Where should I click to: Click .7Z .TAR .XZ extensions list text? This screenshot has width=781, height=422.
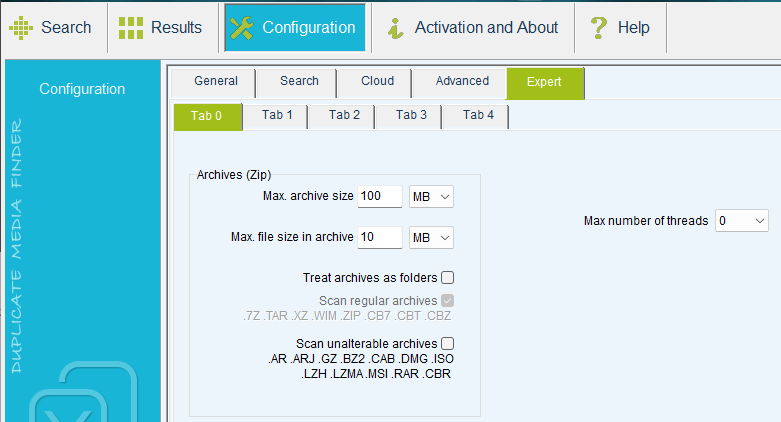click(347, 316)
